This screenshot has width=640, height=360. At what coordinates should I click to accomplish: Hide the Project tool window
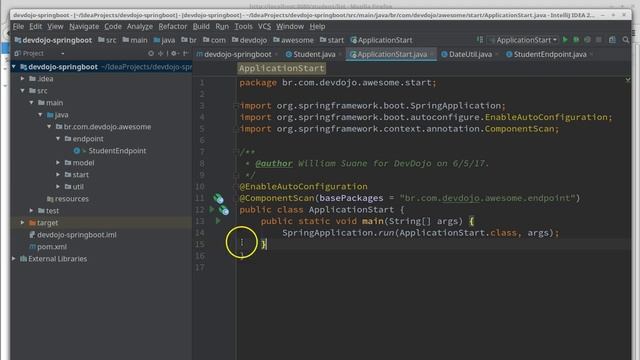click(x=185, y=53)
